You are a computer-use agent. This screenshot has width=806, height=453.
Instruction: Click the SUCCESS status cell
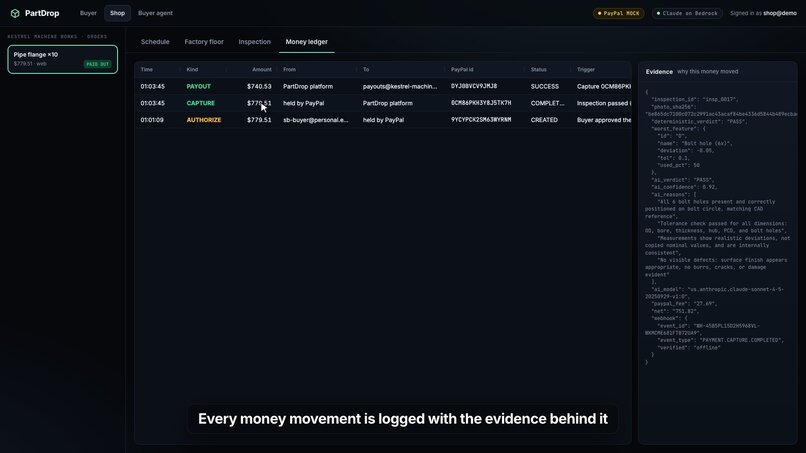(545, 86)
